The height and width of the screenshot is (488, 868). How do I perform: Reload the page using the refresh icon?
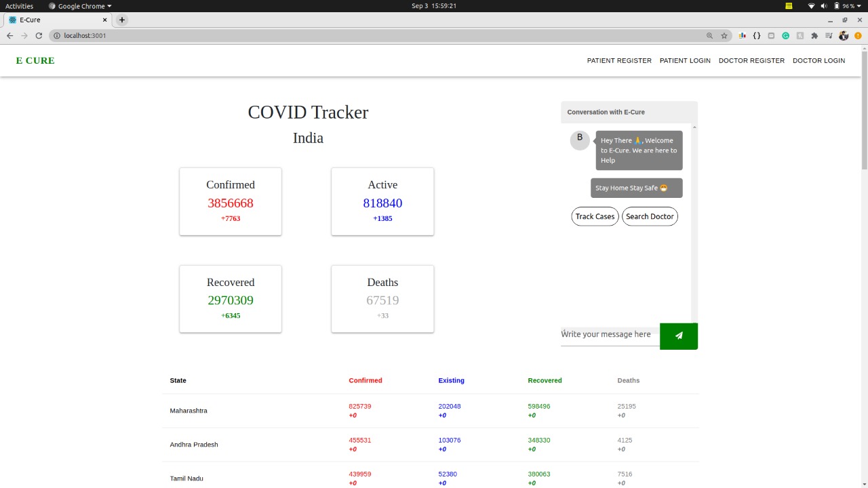click(x=39, y=36)
